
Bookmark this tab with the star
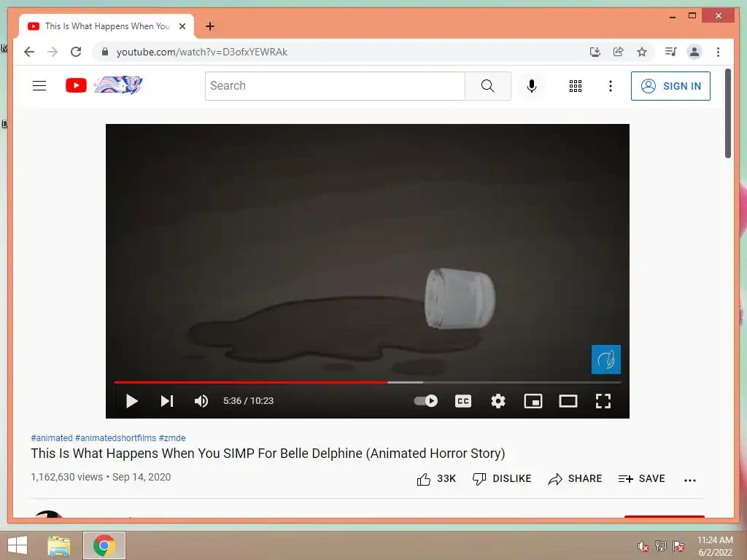point(642,52)
